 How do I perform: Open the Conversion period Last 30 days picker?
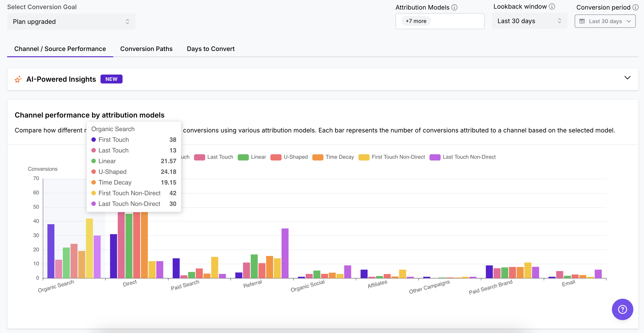tap(605, 21)
